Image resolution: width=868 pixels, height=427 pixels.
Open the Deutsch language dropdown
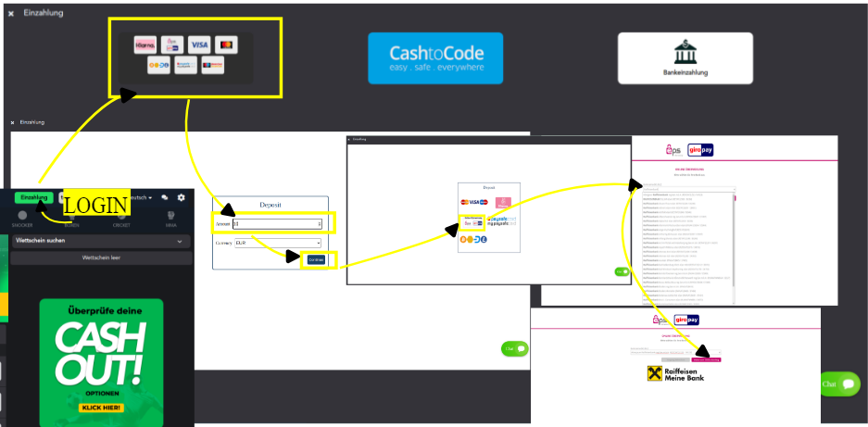[141, 197]
